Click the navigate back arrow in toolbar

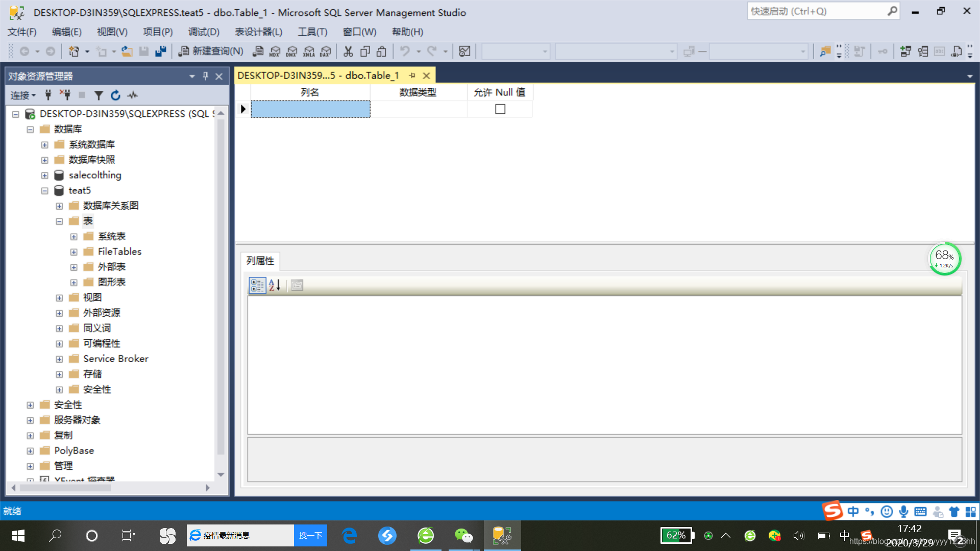(24, 51)
